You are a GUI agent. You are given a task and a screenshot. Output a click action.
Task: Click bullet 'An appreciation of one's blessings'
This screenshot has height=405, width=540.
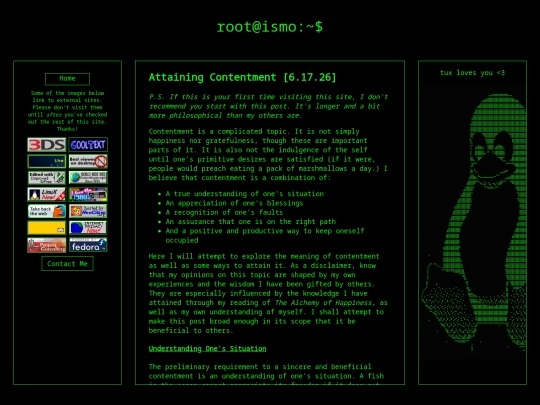click(235, 203)
